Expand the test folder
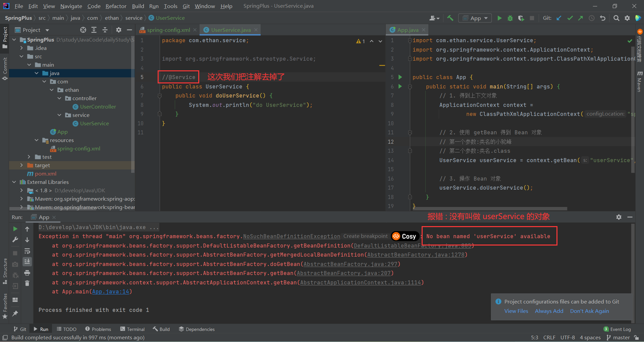The image size is (644, 342). tap(29, 157)
